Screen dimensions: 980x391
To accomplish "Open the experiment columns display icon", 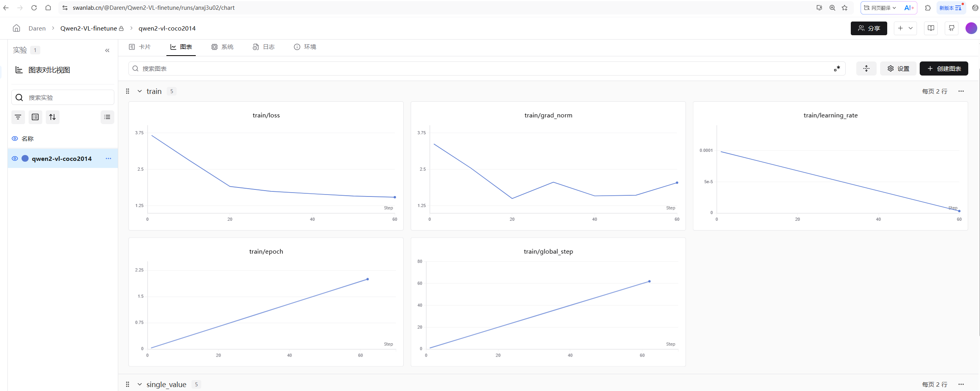I will coord(35,117).
